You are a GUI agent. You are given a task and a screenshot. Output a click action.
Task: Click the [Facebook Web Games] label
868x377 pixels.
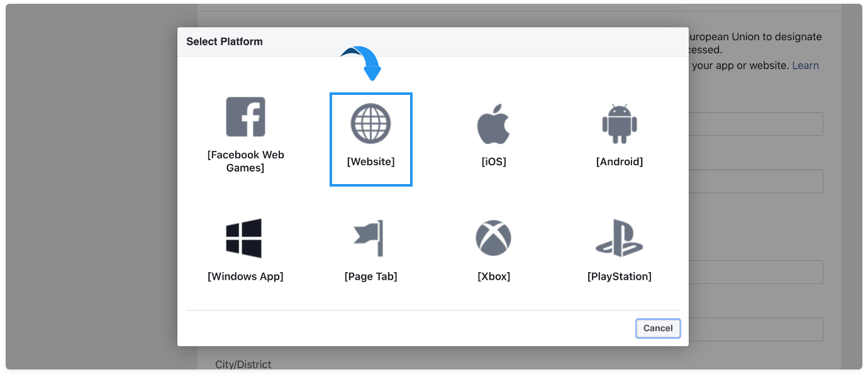tap(245, 161)
